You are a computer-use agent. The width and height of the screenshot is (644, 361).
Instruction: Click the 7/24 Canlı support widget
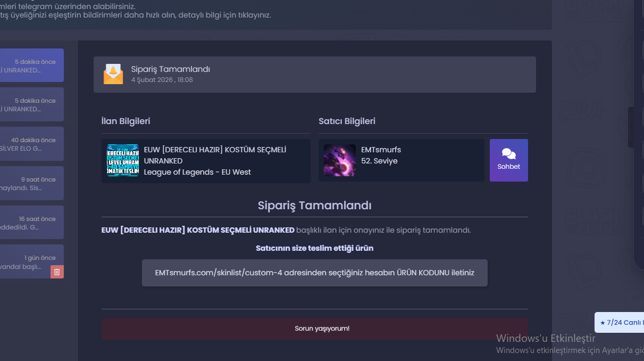pyautogui.click(x=620, y=322)
